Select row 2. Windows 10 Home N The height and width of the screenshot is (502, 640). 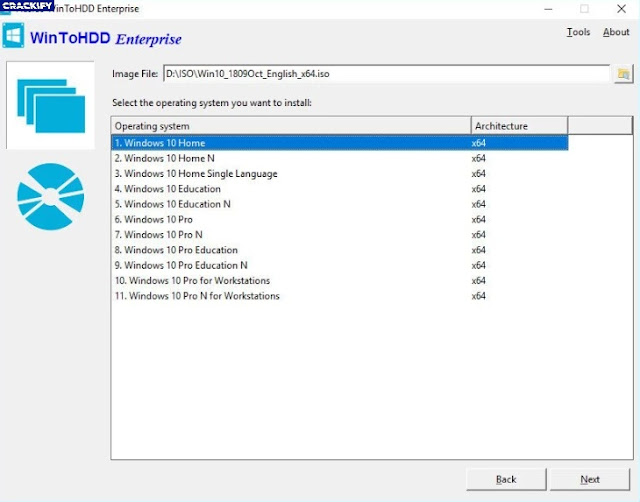340,158
